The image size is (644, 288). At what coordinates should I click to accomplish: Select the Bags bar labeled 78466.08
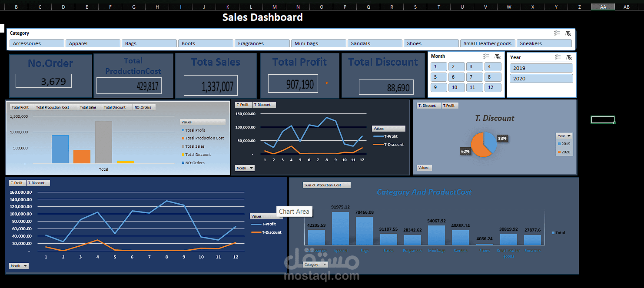(x=364, y=231)
